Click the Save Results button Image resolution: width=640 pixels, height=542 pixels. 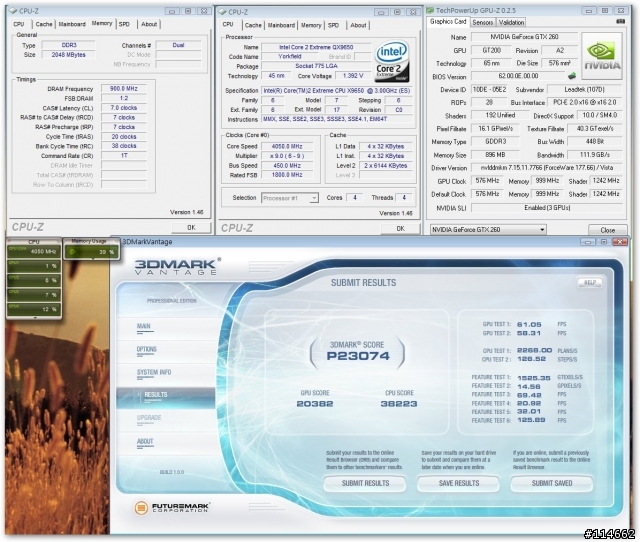coord(459,483)
